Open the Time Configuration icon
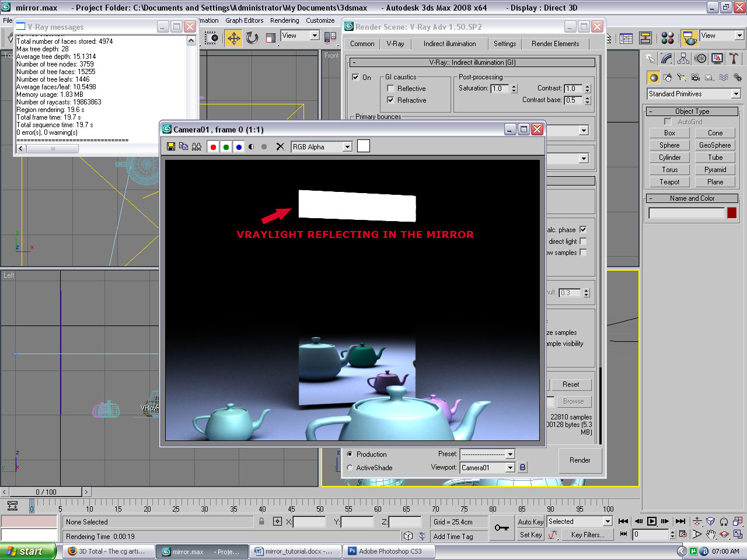Screen dimensions: 747x560 683,534
